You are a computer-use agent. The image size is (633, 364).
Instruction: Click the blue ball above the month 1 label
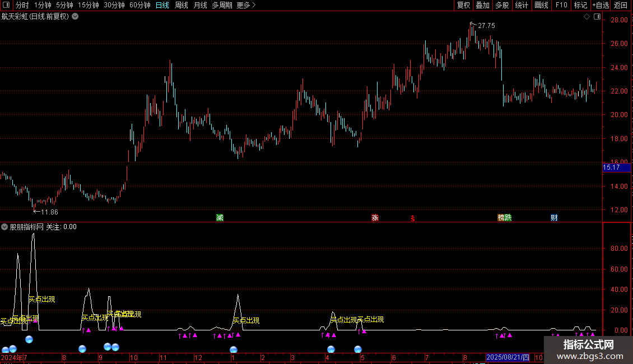pyautogui.click(x=234, y=349)
